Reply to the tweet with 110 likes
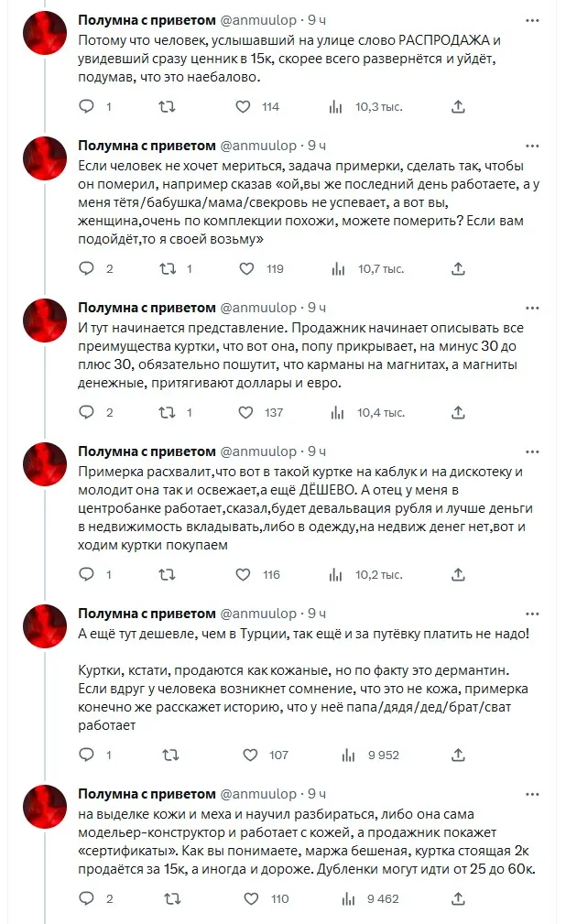 (x=87, y=899)
